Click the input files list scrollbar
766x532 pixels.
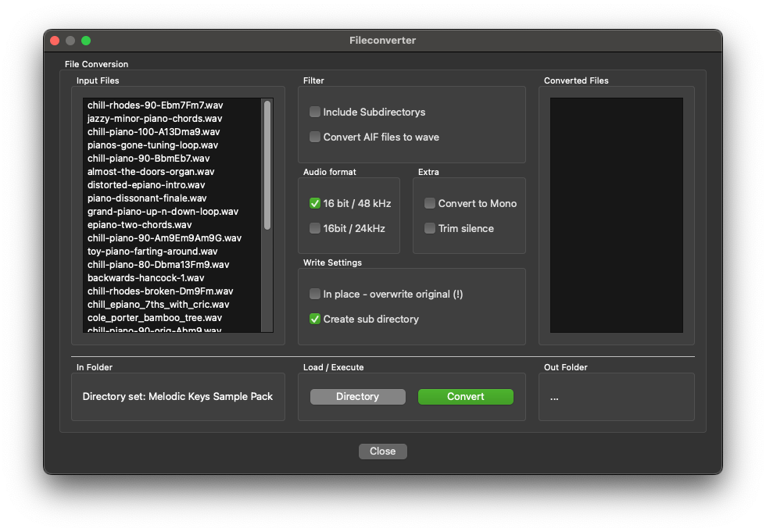(x=267, y=165)
